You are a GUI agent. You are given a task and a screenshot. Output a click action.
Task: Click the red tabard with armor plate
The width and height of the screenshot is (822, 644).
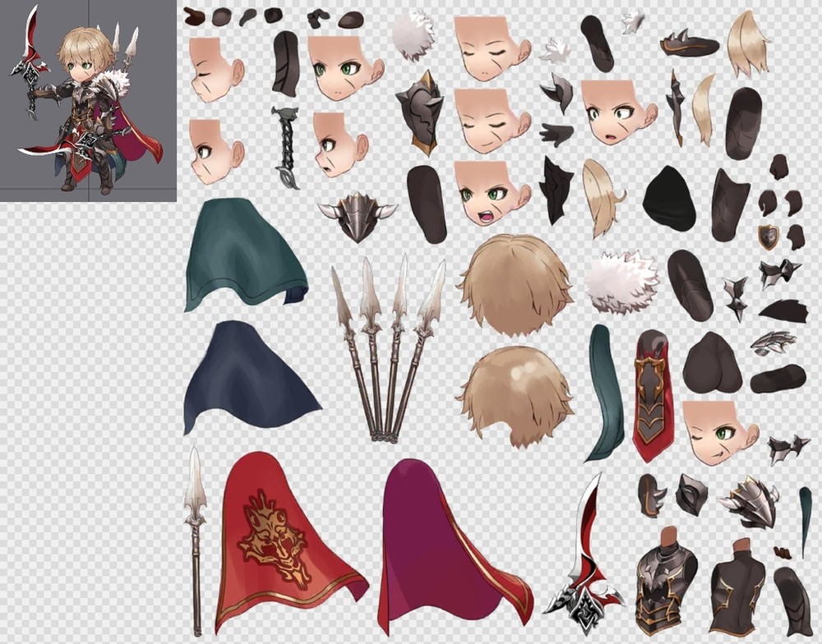[x=653, y=394]
